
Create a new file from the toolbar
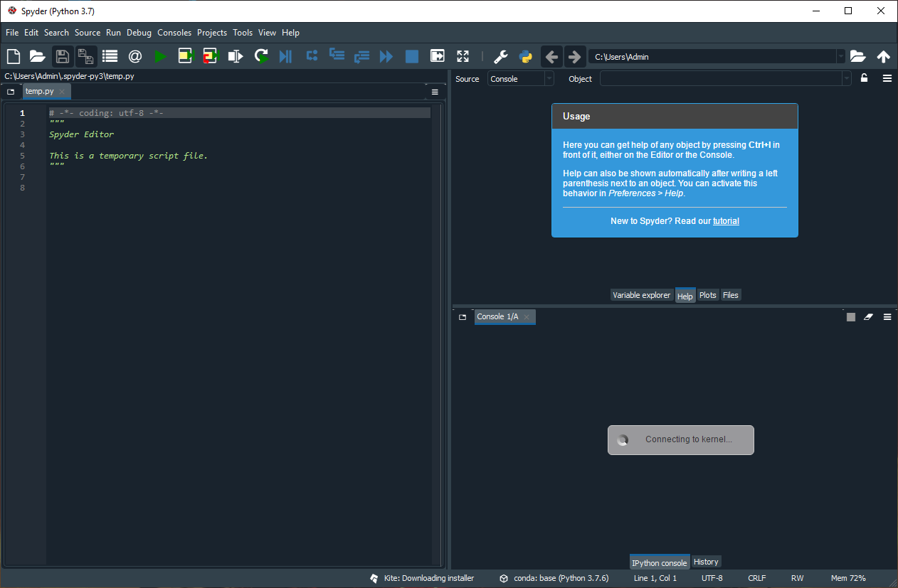pyautogui.click(x=13, y=56)
